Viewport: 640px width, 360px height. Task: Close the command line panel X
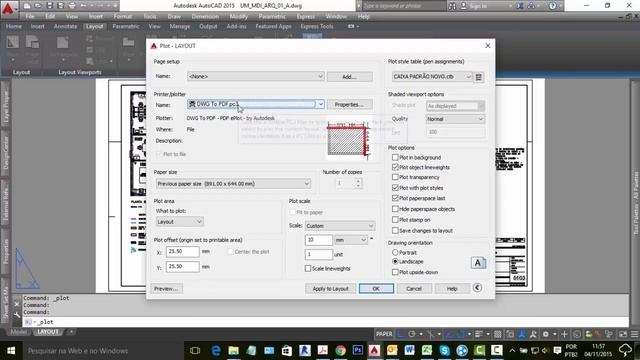tap(17, 304)
